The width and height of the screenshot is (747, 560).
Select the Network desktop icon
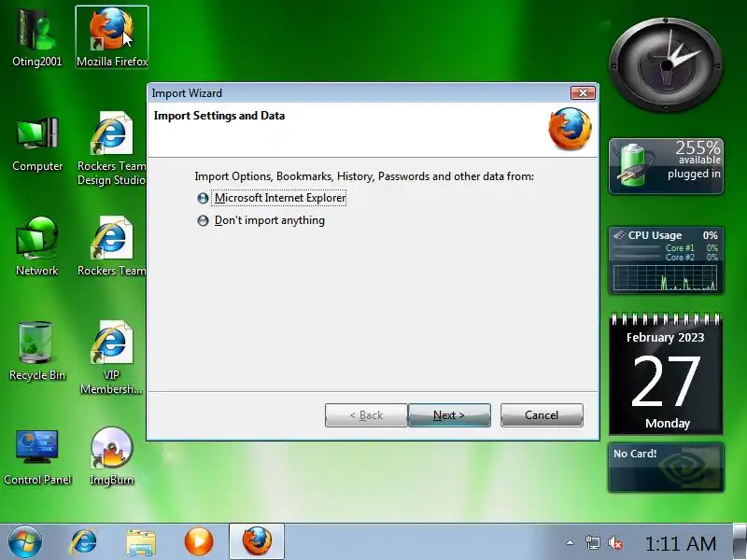pos(36,246)
